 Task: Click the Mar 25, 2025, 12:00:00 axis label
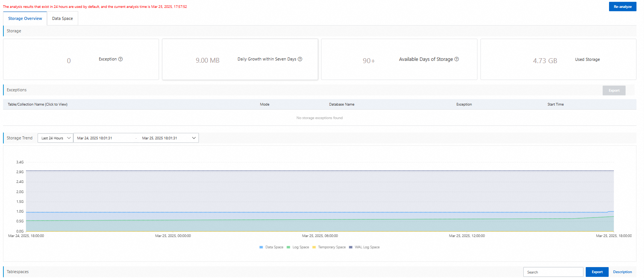pyautogui.click(x=467, y=236)
